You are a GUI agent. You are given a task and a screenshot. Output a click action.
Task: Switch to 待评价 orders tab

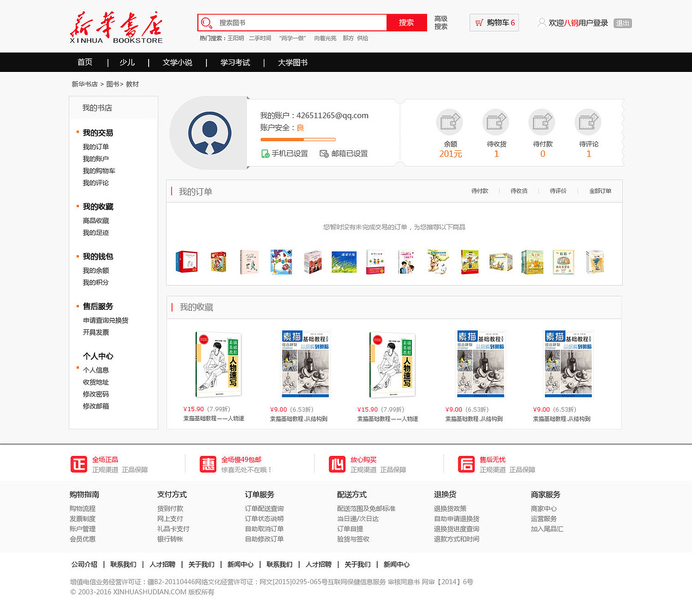point(558,191)
